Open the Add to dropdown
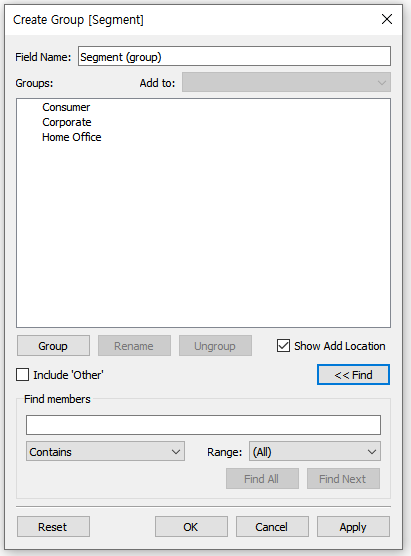The height and width of the screenshot is (556, 411). point(286,83)
